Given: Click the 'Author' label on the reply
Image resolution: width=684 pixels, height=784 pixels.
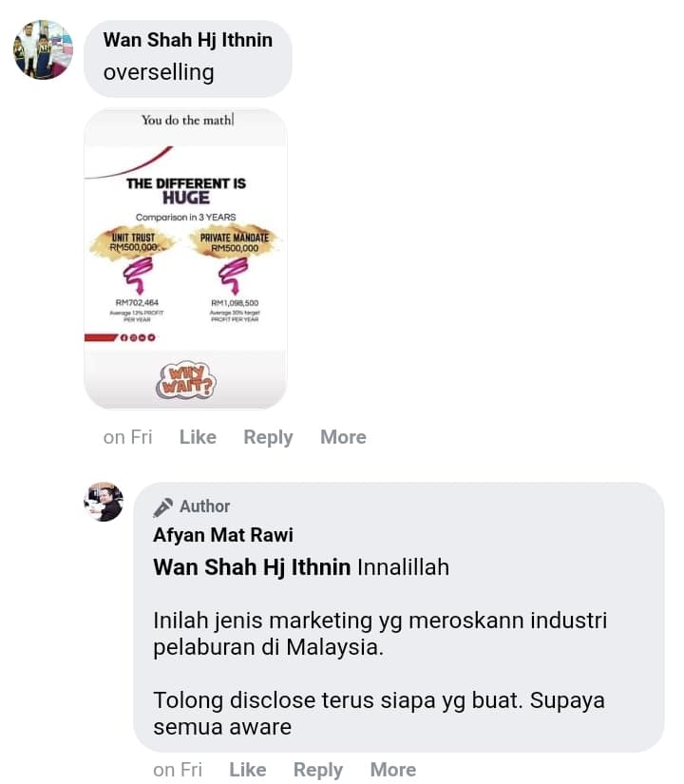Looking at the screenshot, I should coord(205,507).
